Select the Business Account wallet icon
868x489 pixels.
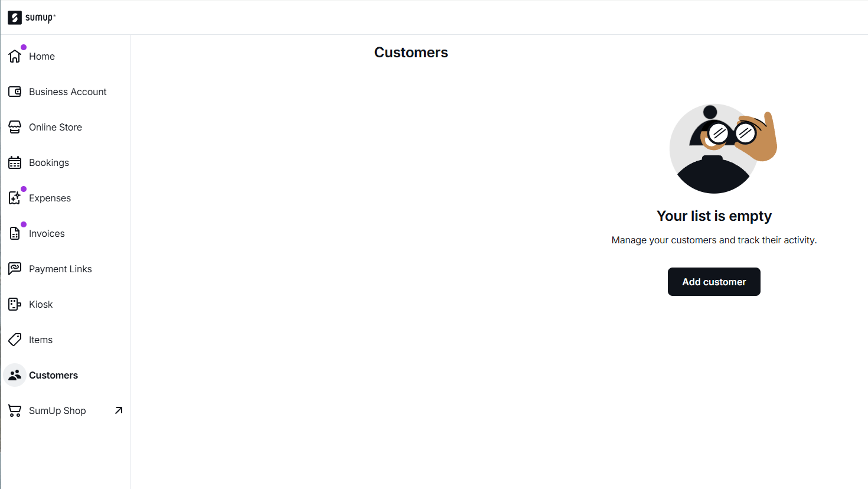point(15,92)
